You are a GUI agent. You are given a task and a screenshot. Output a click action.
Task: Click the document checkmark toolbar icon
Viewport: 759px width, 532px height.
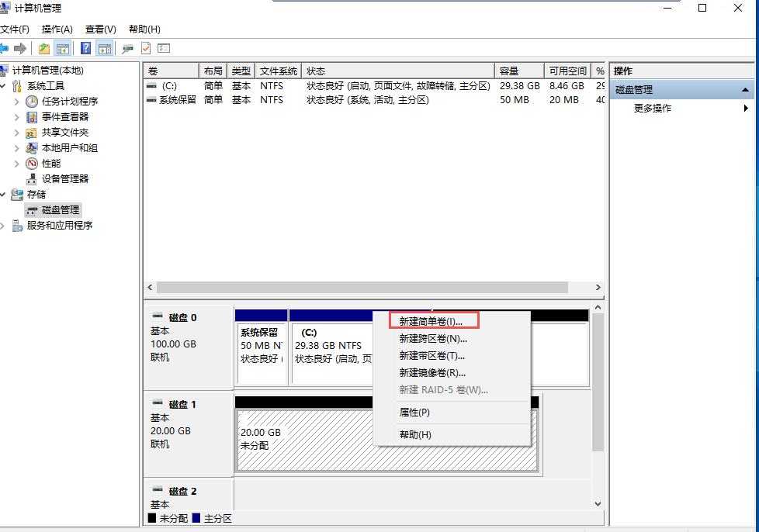click(146, 48)
